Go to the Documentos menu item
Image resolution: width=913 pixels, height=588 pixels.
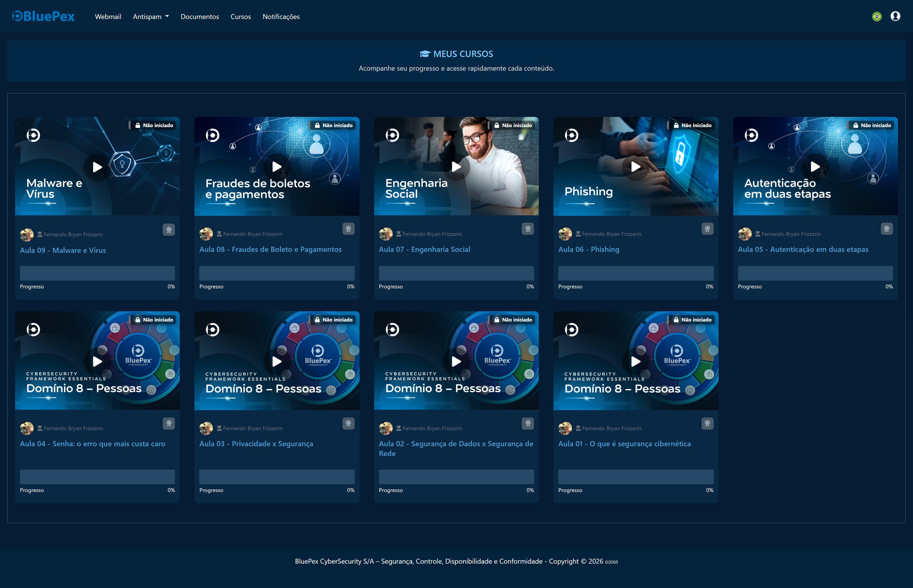(x=200, y=17)
